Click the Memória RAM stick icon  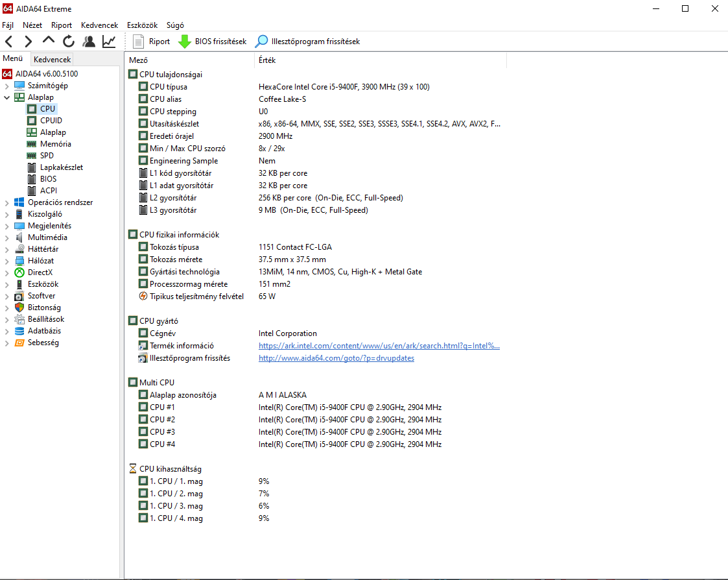pos(32,143)
